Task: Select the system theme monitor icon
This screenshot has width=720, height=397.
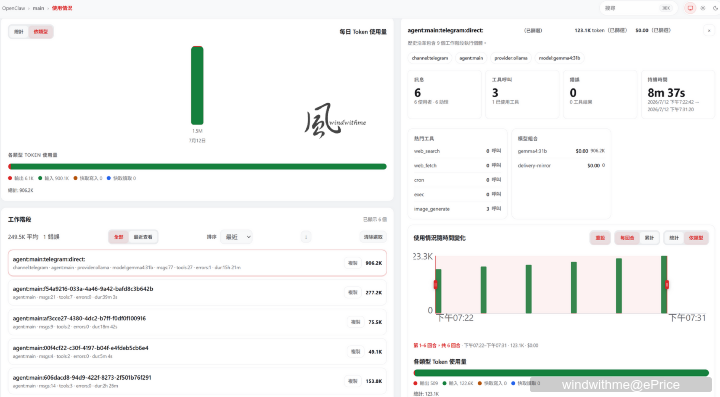Action: coord(690,8)
